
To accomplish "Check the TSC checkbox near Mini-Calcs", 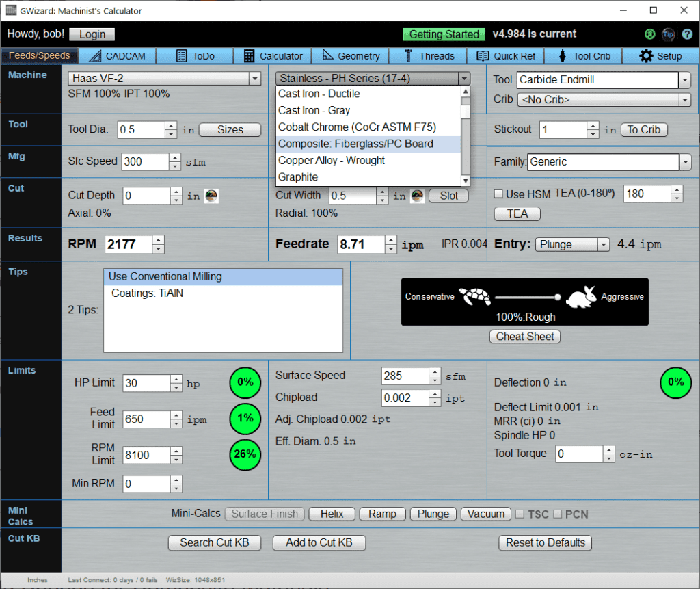I will coord(519,514).
